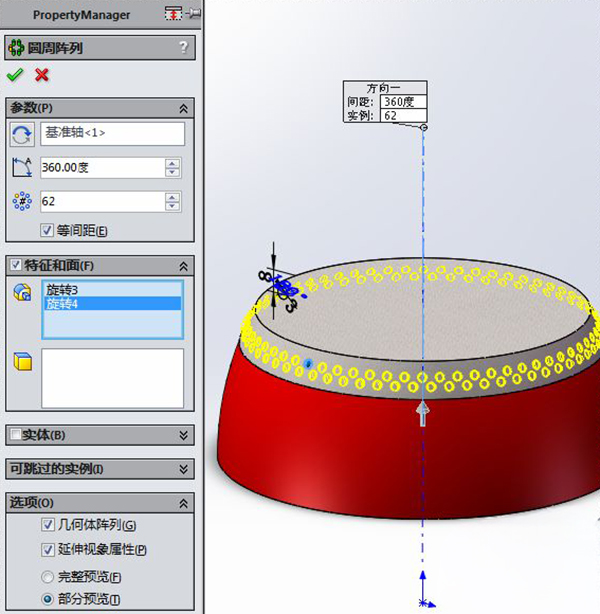Decrease the instance count of 62
Viewport: 600px width, 614px height.
[x=172, y=206]
